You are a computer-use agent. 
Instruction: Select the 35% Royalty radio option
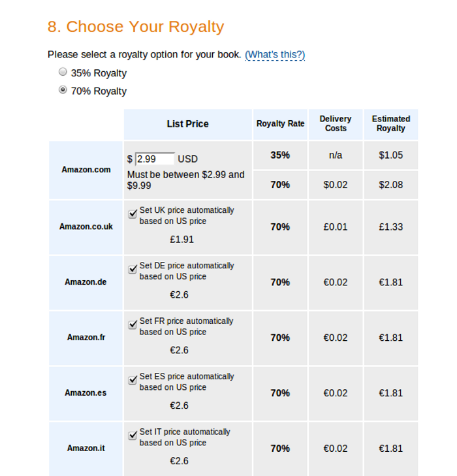click(63, 72)
